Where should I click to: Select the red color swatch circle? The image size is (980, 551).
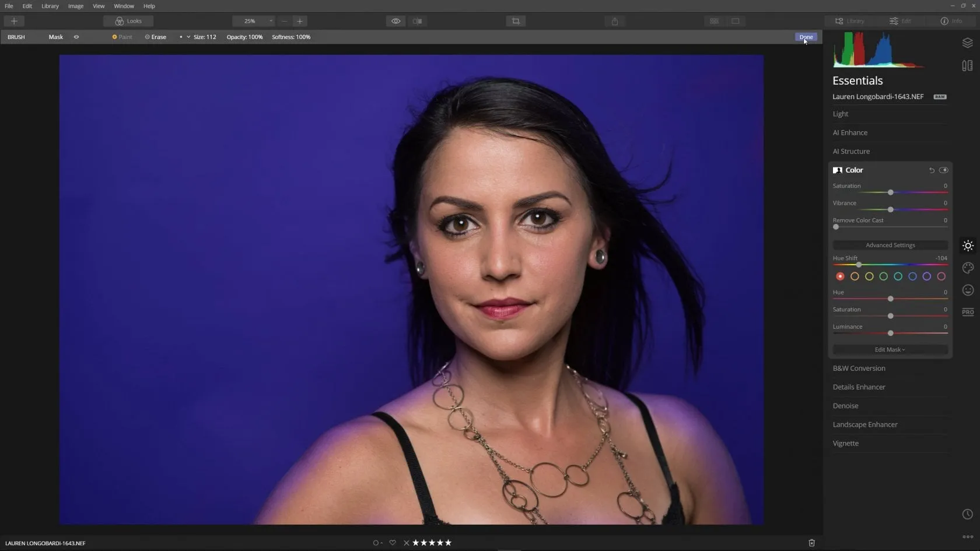pos(840,276)
